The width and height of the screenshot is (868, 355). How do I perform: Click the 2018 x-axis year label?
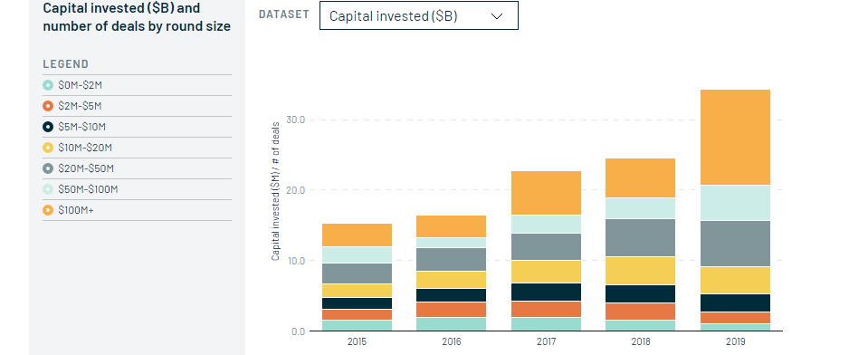pos(641,341)
